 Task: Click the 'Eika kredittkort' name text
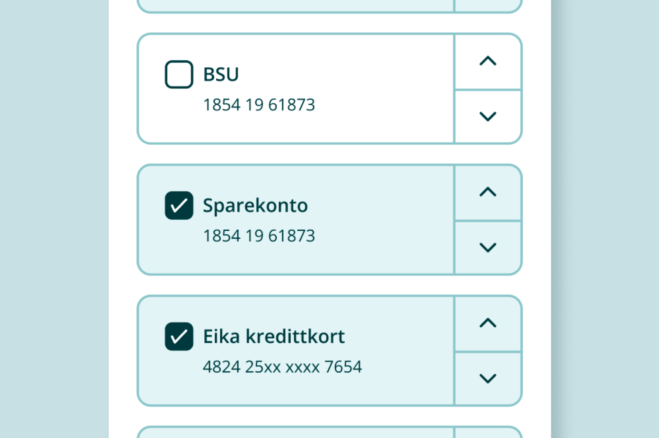273,337
